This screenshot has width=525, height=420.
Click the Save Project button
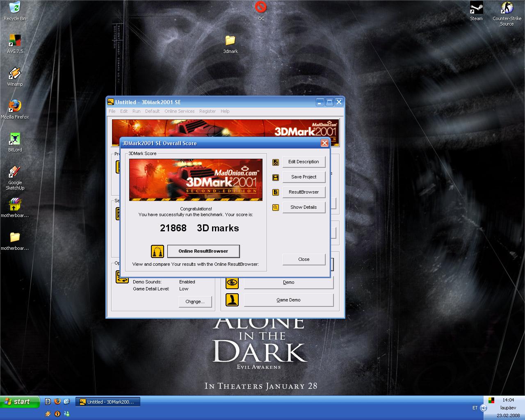(304, 177)
